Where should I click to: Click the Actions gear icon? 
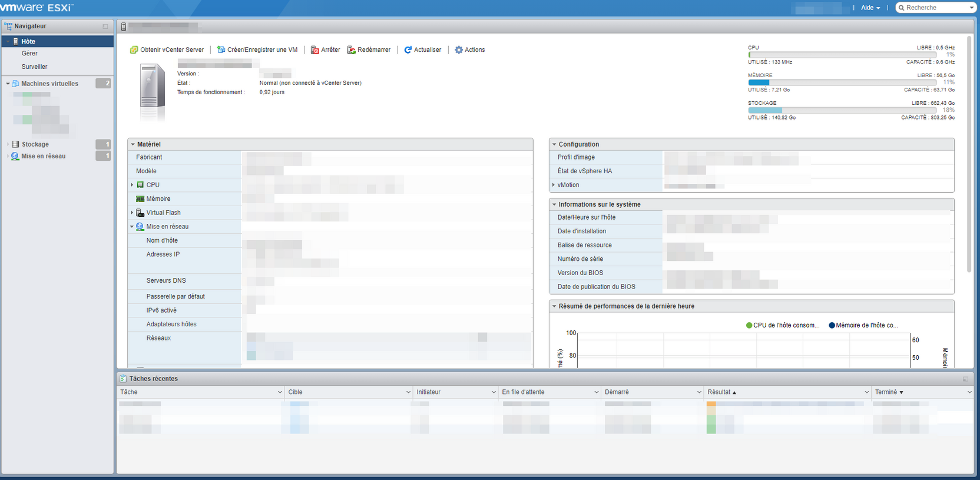pos(459,50)
